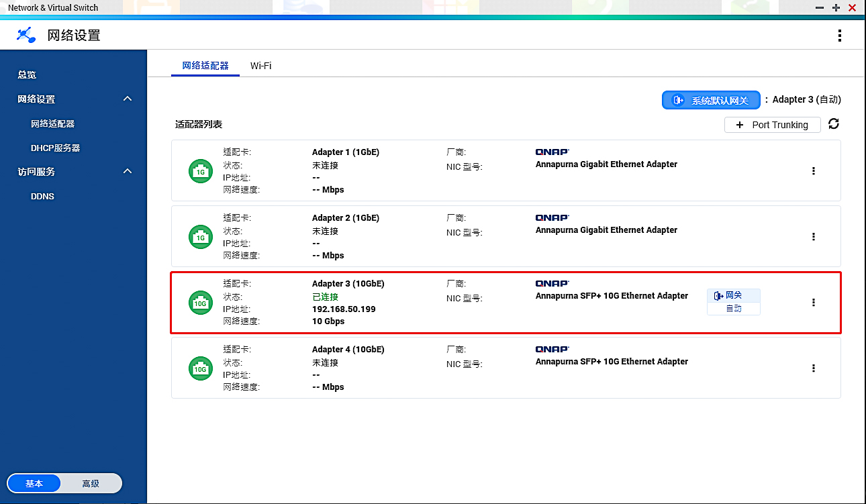Open Adapter 2 three-dot options menu
This screenshot has width=866, height=504.
tap(813, 237)
